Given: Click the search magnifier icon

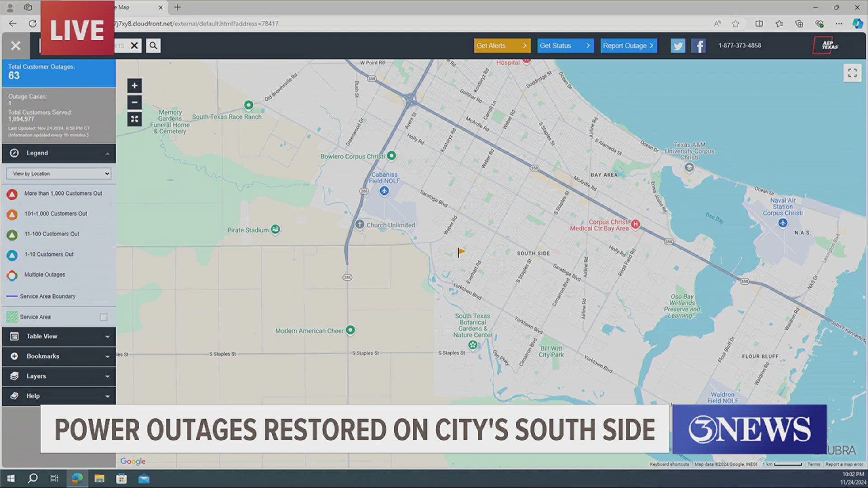Looking at the screenshot, I should pyautogui.click(x=153, y=45).
